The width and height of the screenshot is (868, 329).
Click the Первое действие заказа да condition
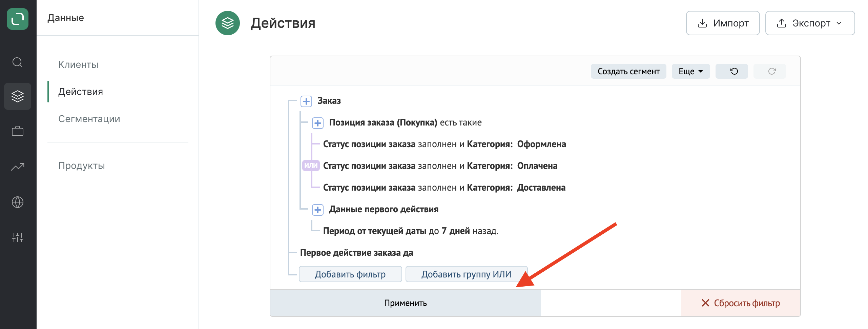356,253
